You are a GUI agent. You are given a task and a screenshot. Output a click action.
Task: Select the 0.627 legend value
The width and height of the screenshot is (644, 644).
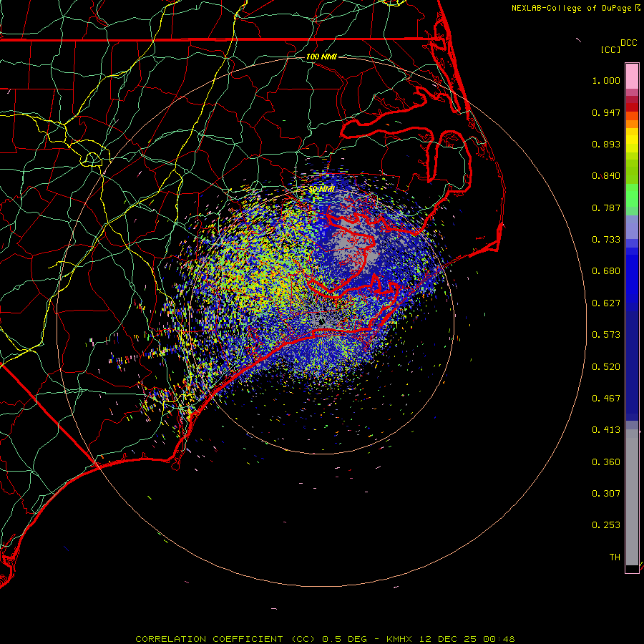(606, 303)
